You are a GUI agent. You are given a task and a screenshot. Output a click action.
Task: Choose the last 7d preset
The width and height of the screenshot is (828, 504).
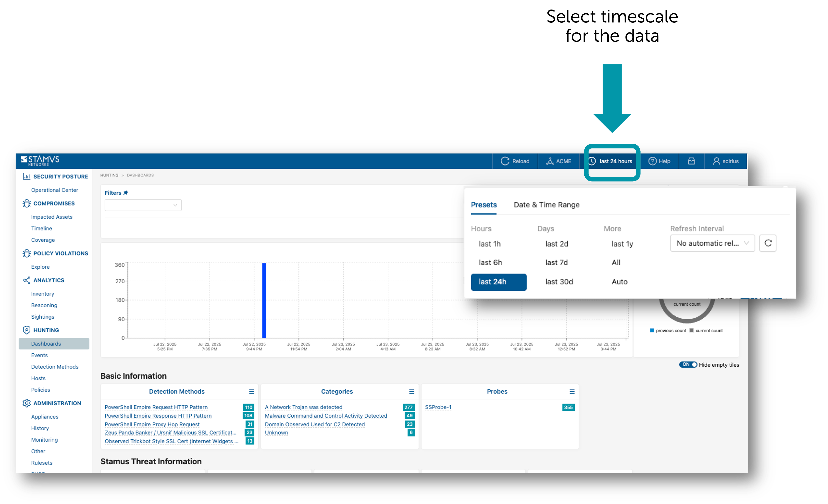(556, 263)
